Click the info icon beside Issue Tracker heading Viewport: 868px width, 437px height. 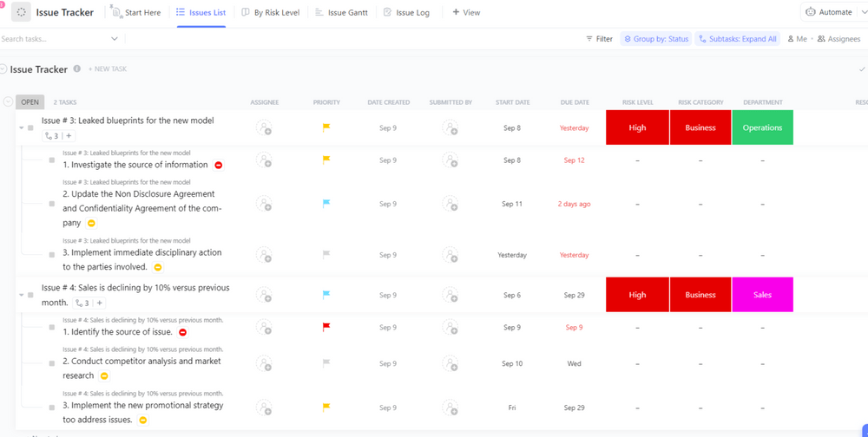pos(77,69)
